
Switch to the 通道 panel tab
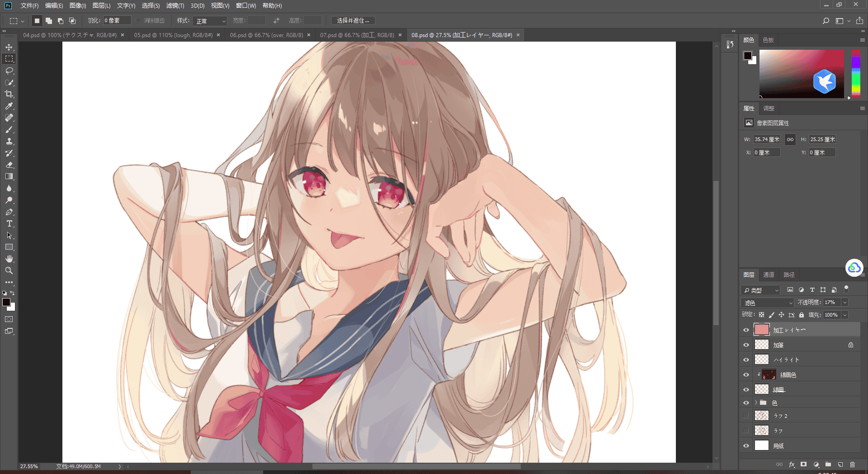[769, 275]
